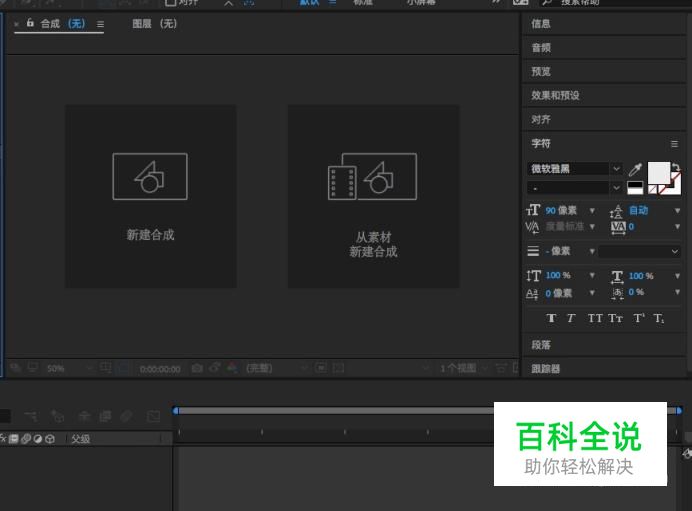This screenshot has width=692, height=511.
Task: Open the stroke width 像素 dropdown arrow
Action: [x=592, y=252]
